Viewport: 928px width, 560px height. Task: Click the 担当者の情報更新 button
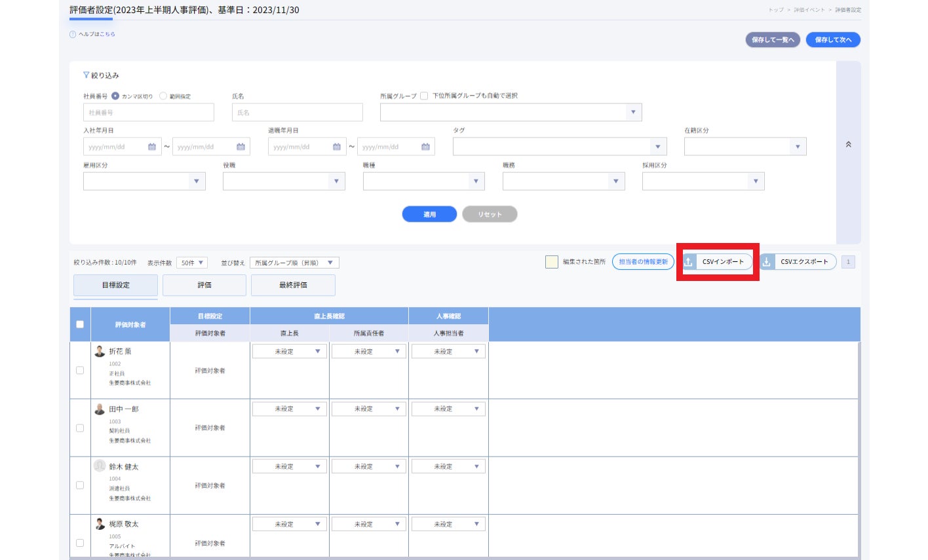[643, 262]
